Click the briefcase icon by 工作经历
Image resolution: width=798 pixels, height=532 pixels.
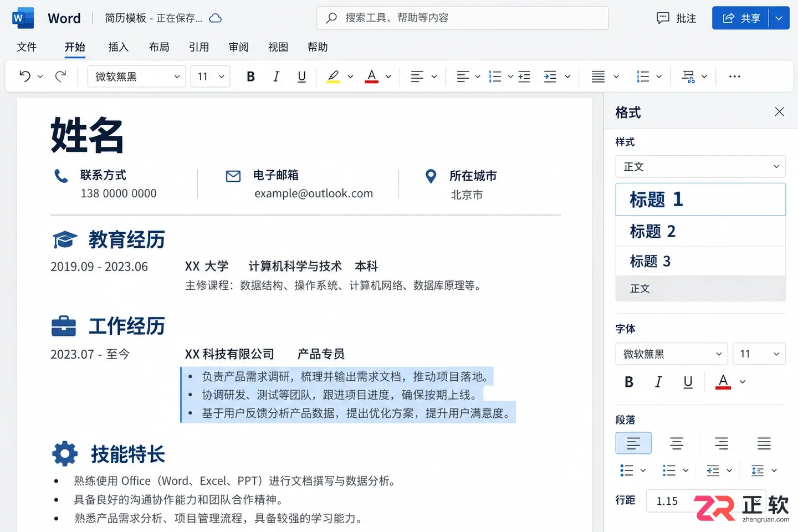click(64, 326)
